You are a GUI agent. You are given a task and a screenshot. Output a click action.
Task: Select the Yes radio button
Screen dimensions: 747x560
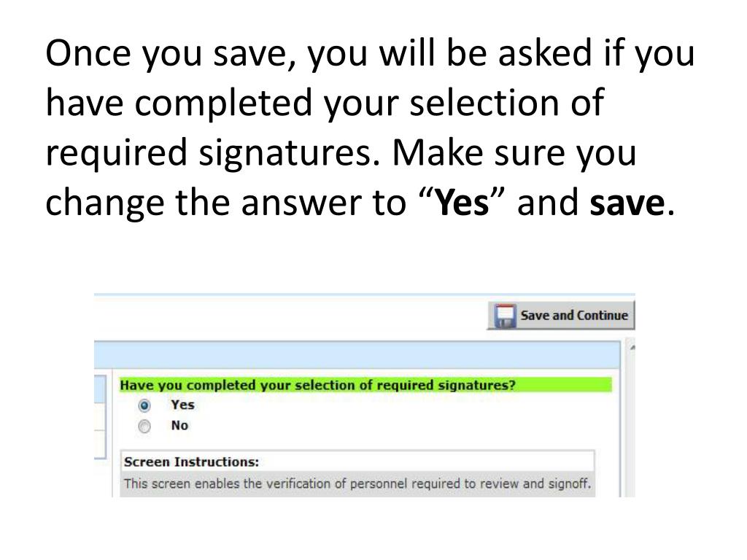[x=144, y=405]
